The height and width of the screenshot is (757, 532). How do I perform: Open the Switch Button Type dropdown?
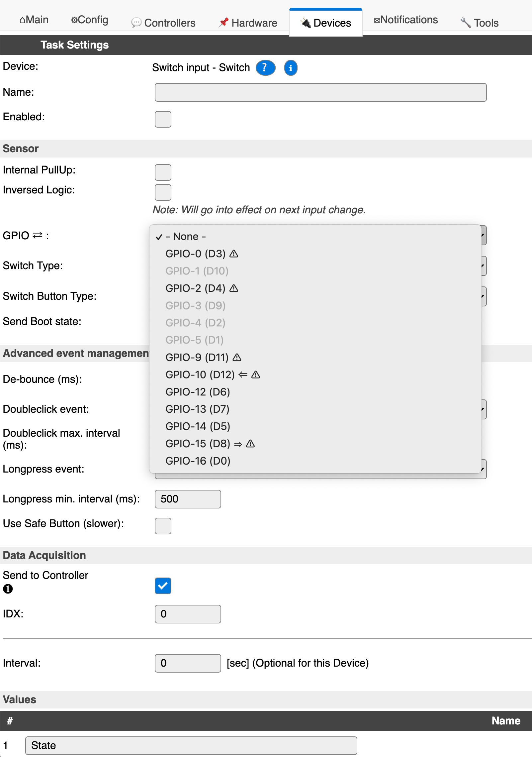(x=484, y=296)
